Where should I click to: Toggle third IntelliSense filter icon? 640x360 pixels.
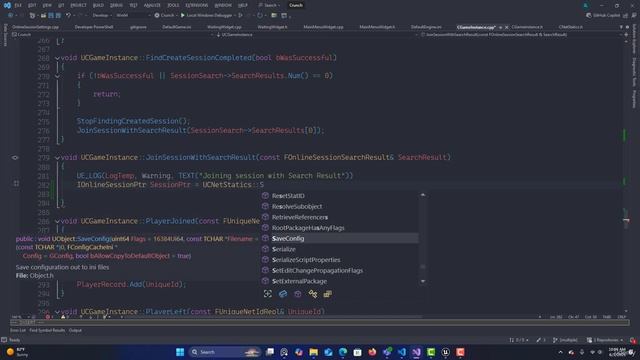click(298, 294)
